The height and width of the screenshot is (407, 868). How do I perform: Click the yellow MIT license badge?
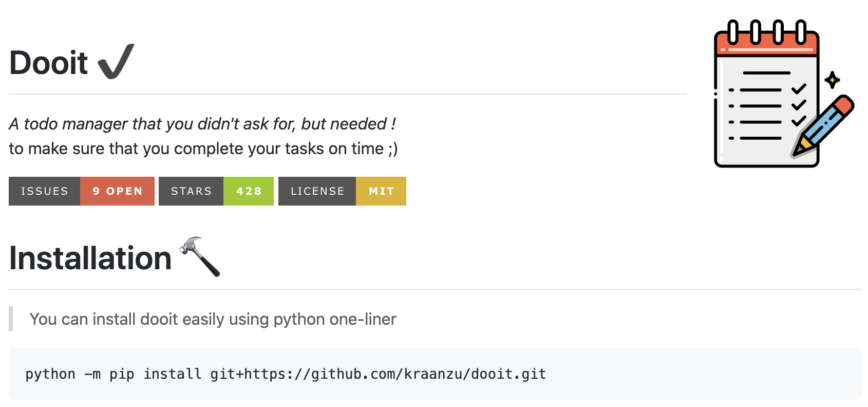point(381,191)
